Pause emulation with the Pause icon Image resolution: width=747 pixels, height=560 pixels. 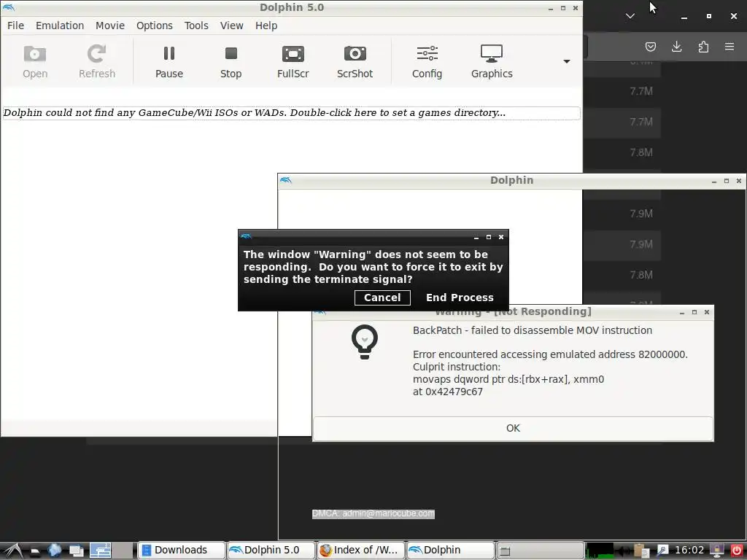tap(169, 61)
